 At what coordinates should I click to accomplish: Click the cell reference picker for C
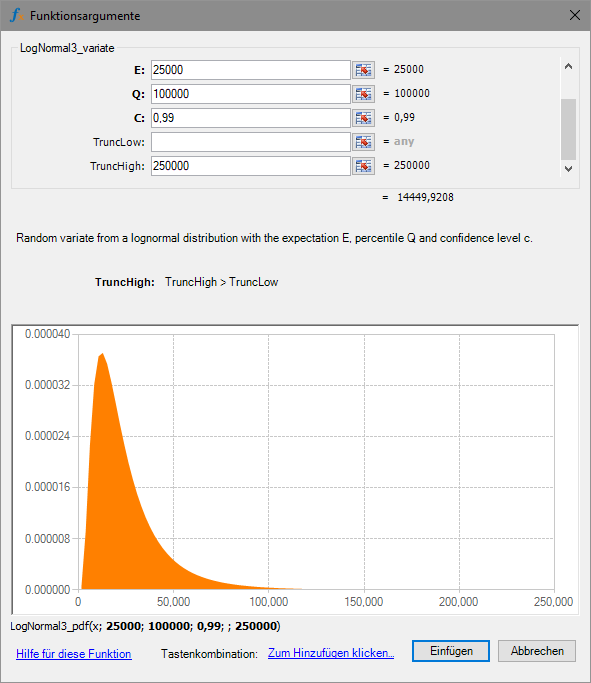[x=363, y=118]
